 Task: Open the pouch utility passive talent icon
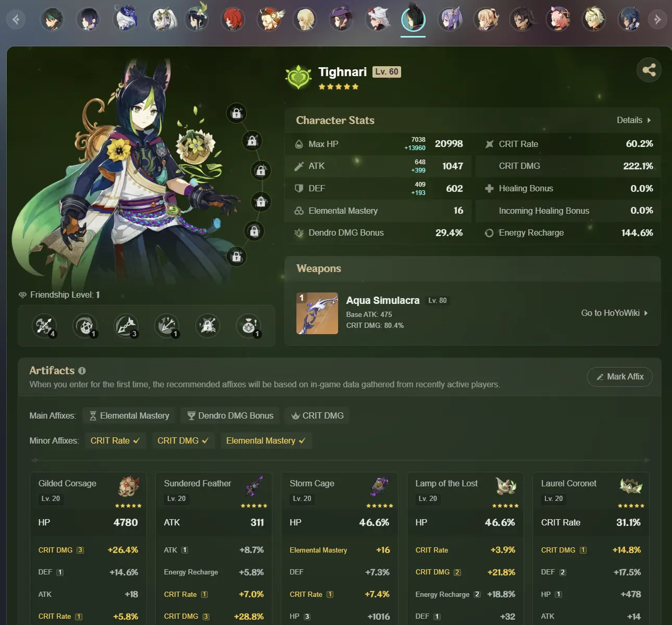pyautogui.click(x=248, y=326)
